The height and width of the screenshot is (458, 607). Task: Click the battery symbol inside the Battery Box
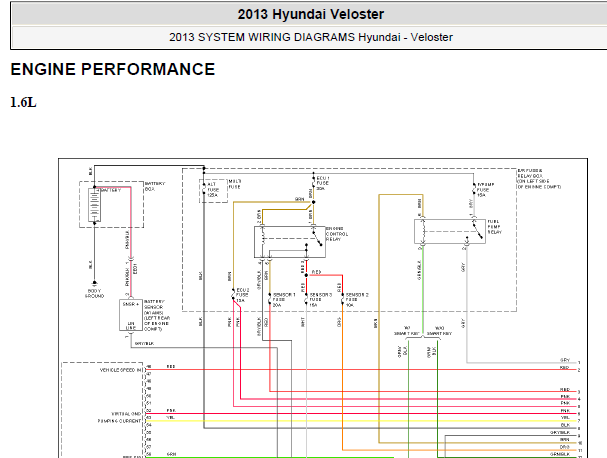coord(94,205)
